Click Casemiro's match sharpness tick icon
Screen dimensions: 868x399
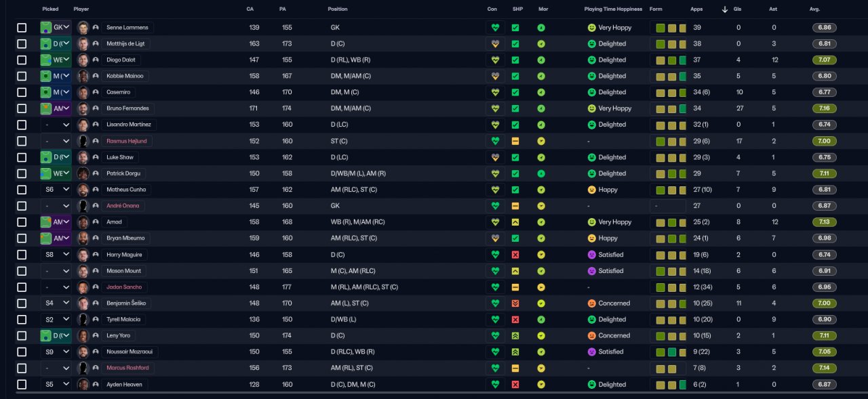coord(515,93)
